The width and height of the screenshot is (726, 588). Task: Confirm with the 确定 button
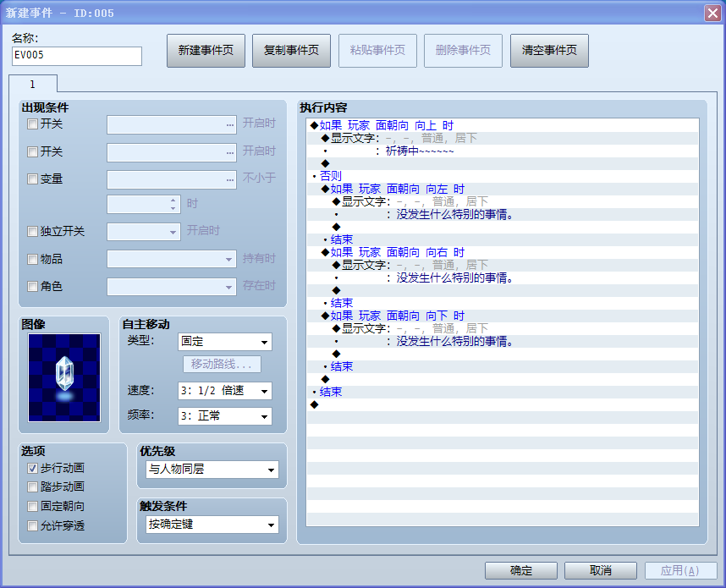point(521,570)
